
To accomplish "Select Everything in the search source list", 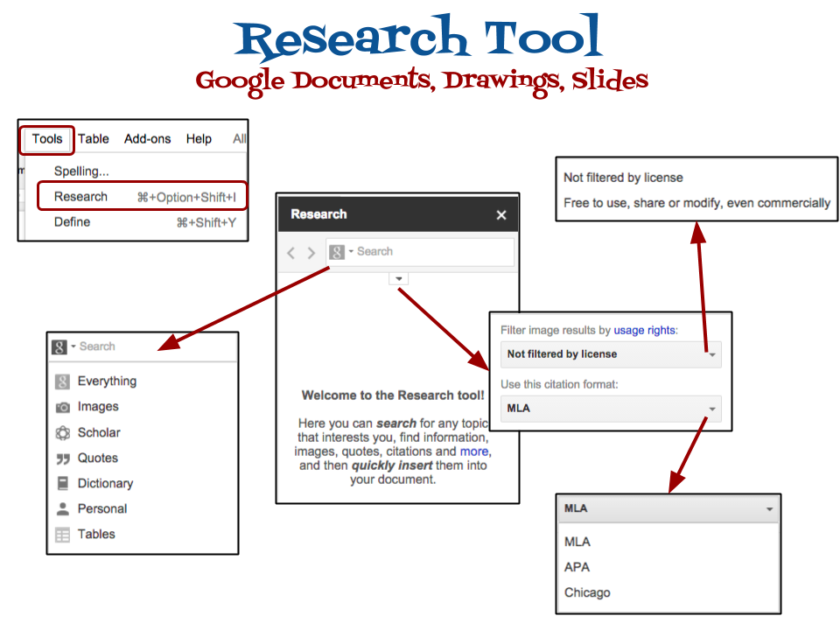I will (x=108, y=381).
